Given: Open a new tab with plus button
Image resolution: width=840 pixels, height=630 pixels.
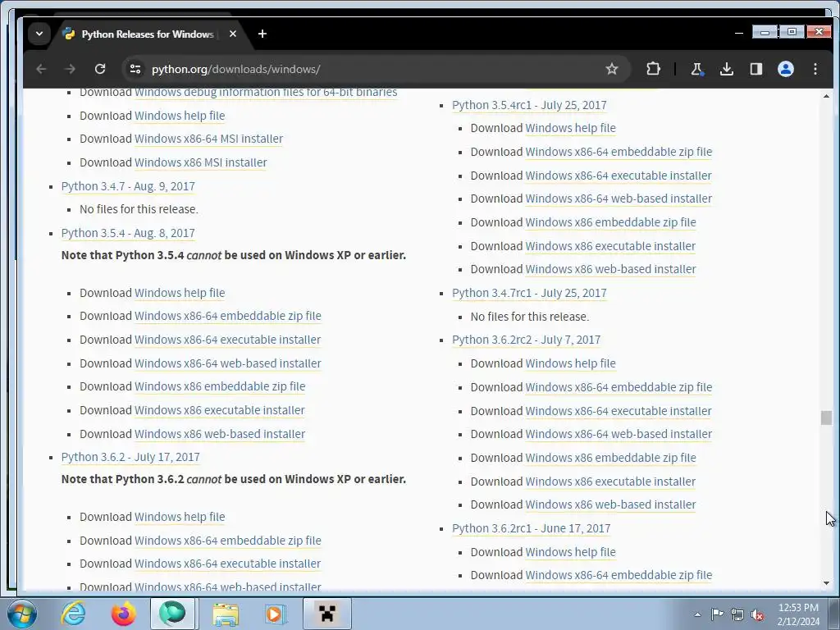Looking at the screenshot, I should tap(262, 34).
